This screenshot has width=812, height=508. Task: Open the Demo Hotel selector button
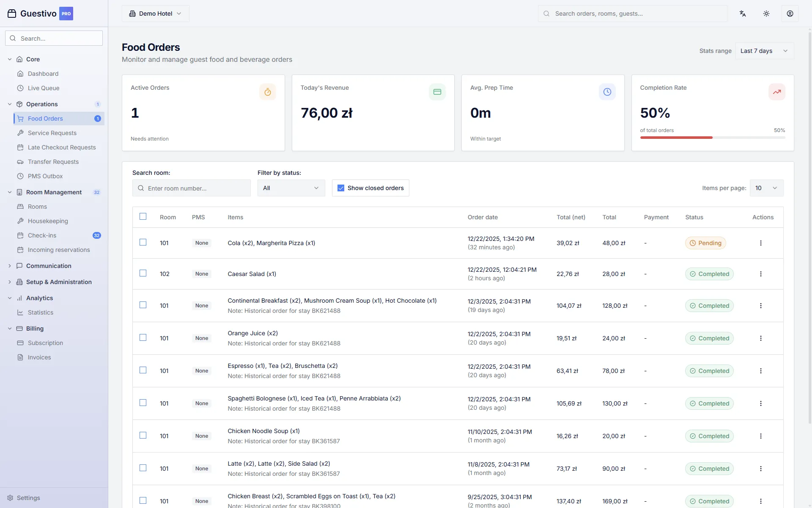point(155,14)
